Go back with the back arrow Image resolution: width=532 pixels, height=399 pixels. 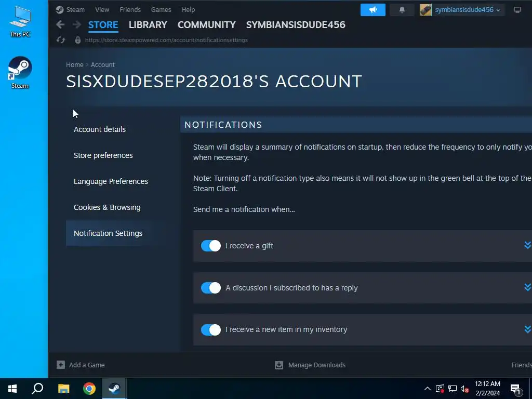(x=60, y=24)
